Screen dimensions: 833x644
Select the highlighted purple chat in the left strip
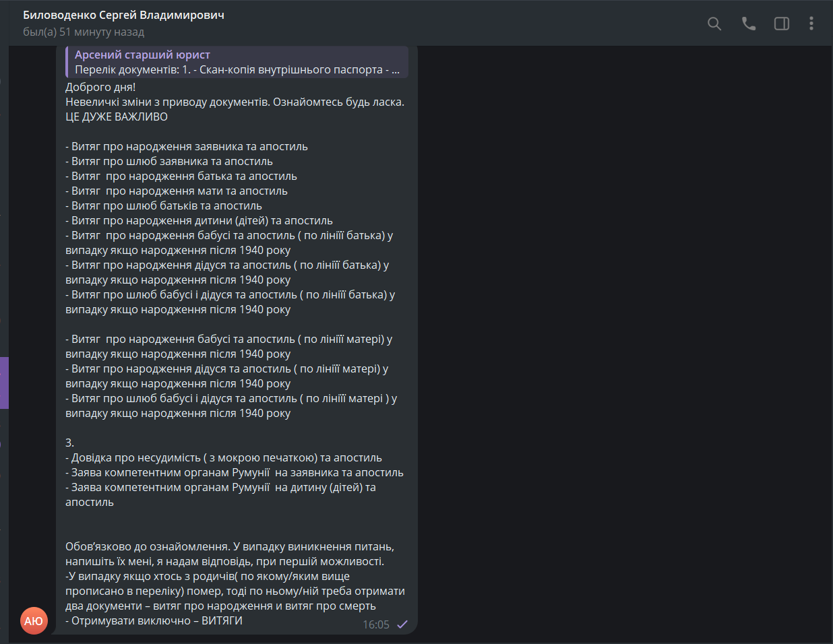[4, 383]
